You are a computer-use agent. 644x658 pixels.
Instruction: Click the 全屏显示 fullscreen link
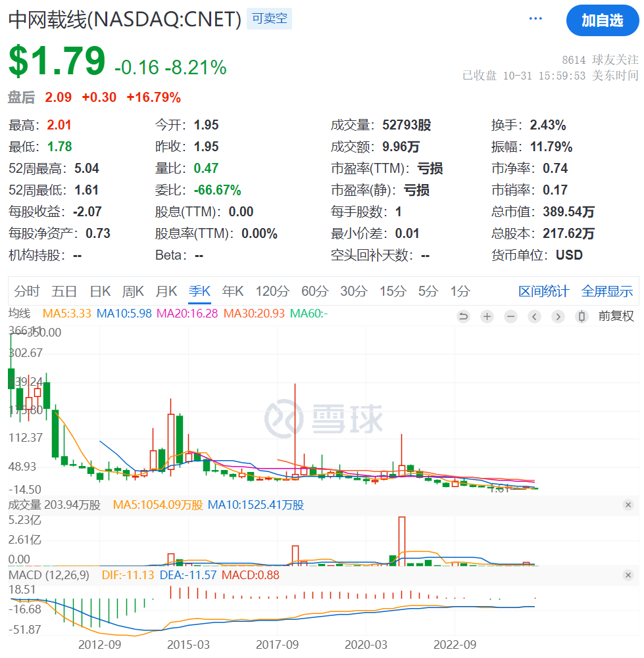point(607,291)
